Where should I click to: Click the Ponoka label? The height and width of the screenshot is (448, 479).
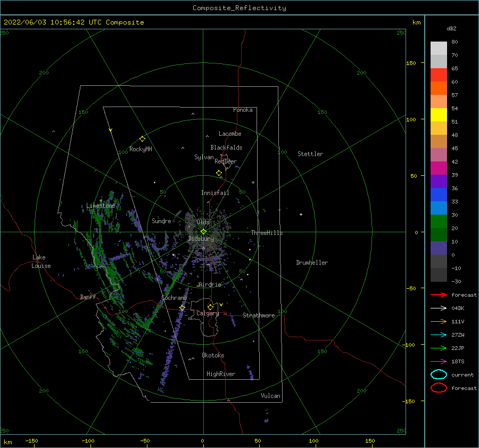243,110
